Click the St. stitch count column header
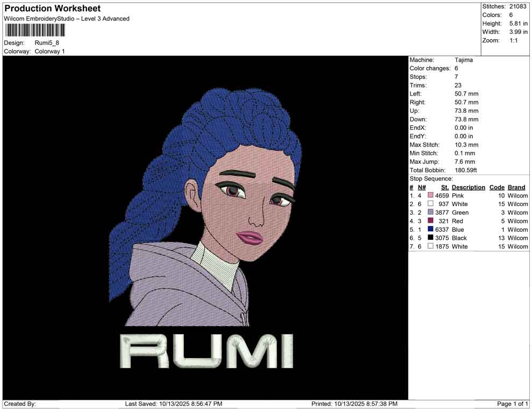 pyautogui.click(x=444, y=187)
